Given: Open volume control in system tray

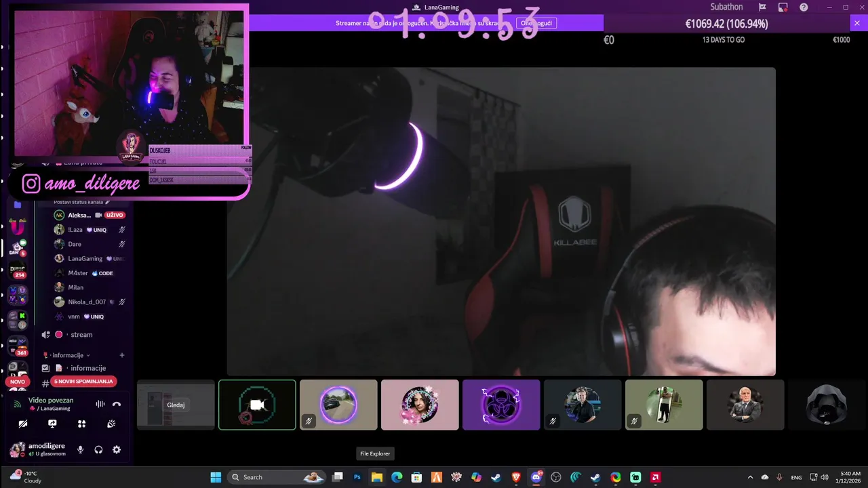Looking at the screenshot, I should tap(825, 477).
